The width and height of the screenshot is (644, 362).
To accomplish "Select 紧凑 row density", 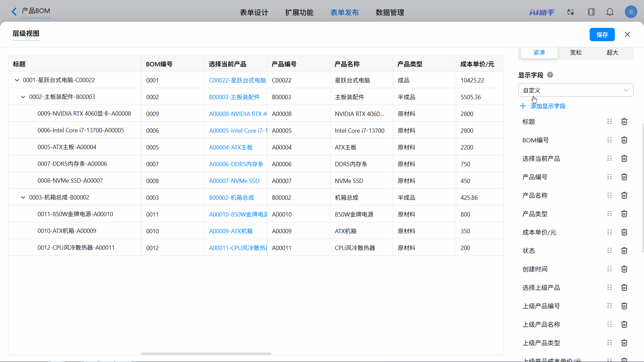I will pyautogui.click(x=539, y=53).
